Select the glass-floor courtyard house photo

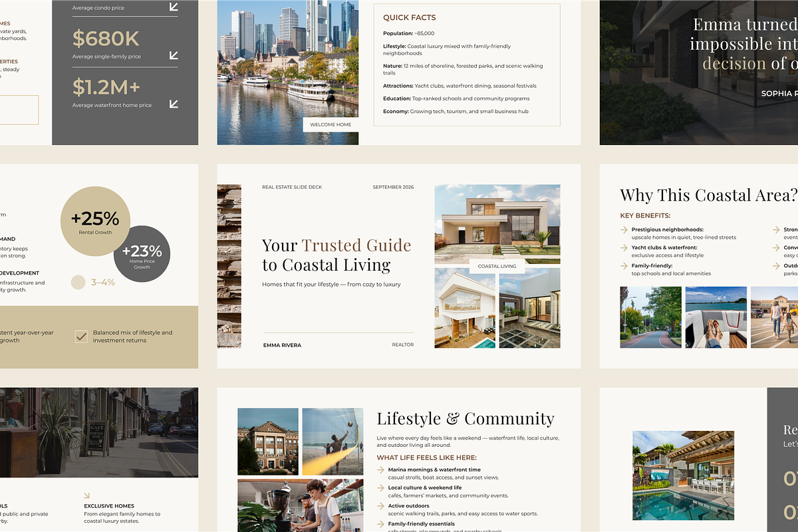pos(530,308)
